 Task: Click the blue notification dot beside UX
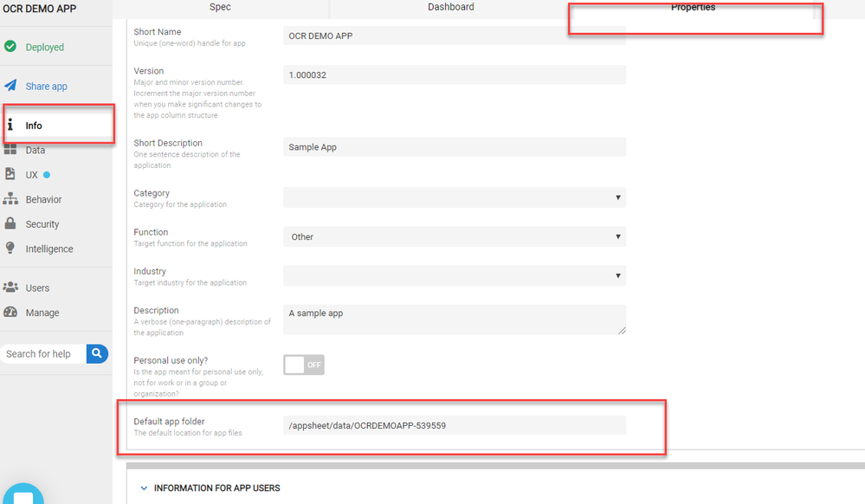47,175
